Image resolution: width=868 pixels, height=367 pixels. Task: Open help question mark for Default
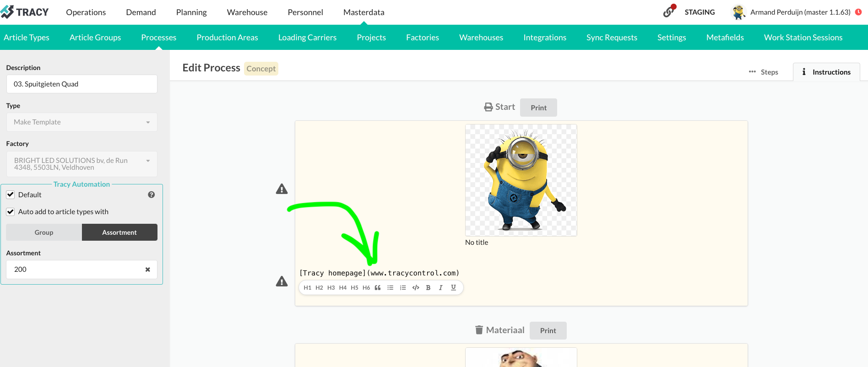click(x=152, y=195)
